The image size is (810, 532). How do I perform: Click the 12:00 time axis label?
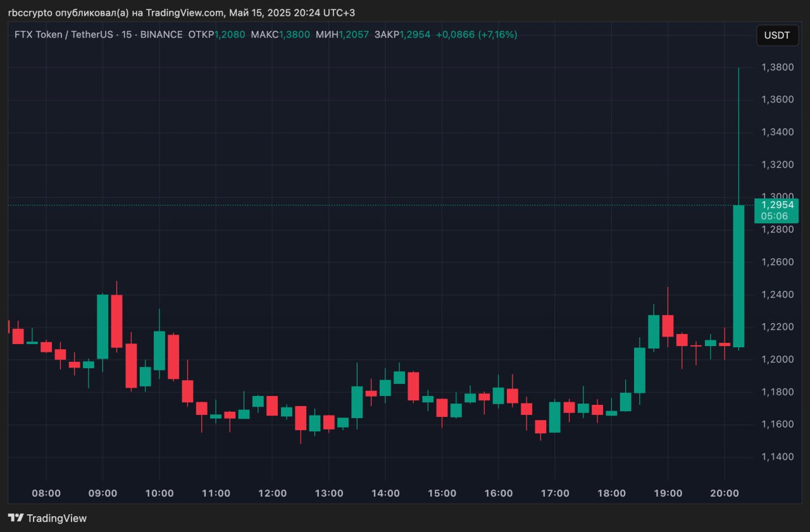coord(272,493)
